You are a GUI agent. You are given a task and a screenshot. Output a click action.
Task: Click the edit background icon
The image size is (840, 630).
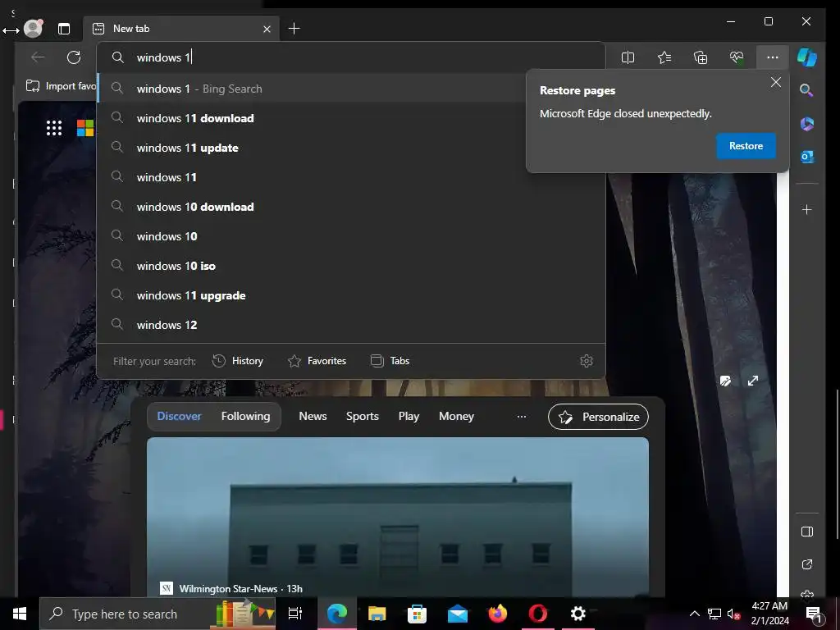[x=725, y=381]
